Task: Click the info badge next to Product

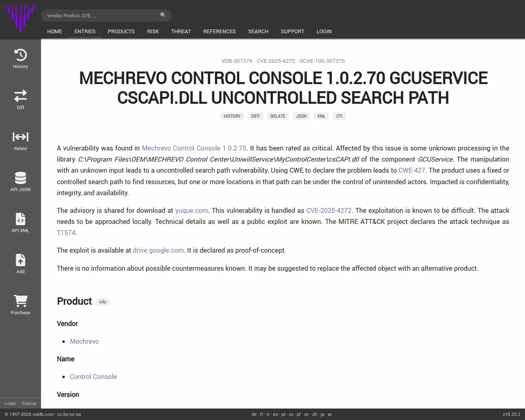Action: [x=103, y=302]
